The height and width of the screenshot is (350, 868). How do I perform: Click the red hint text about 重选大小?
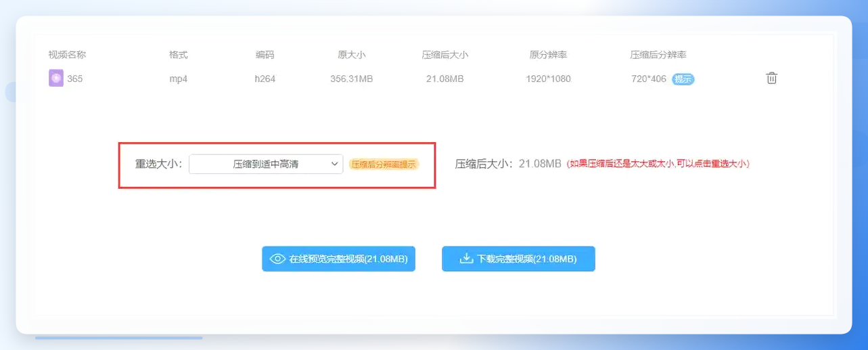[x=658, y=164]
